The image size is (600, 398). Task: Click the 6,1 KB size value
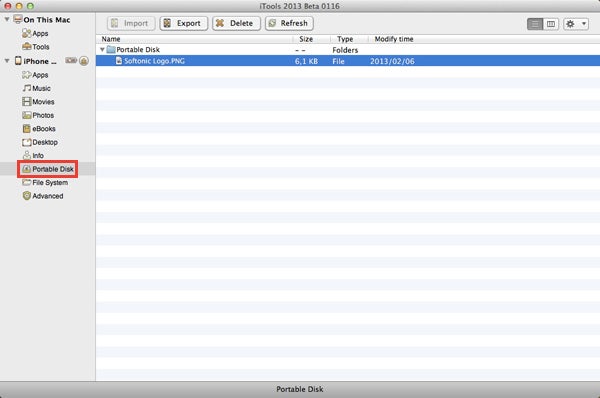(x=306, y=61)
